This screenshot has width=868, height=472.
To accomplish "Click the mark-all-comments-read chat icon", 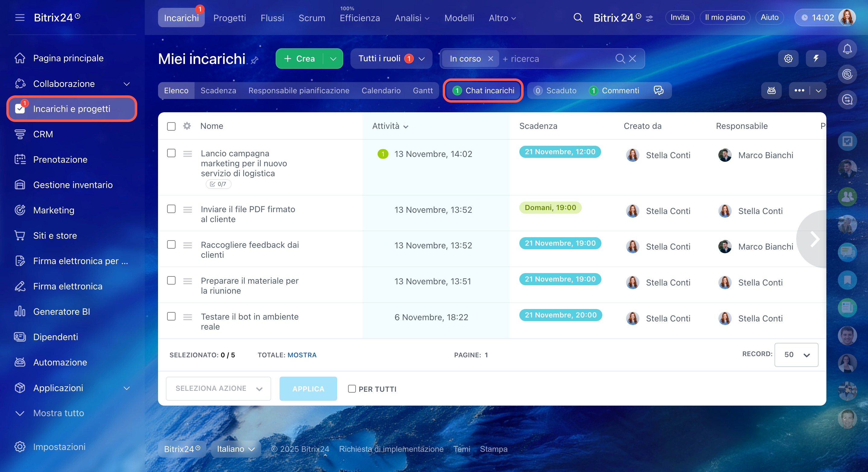I will point(658,90).
